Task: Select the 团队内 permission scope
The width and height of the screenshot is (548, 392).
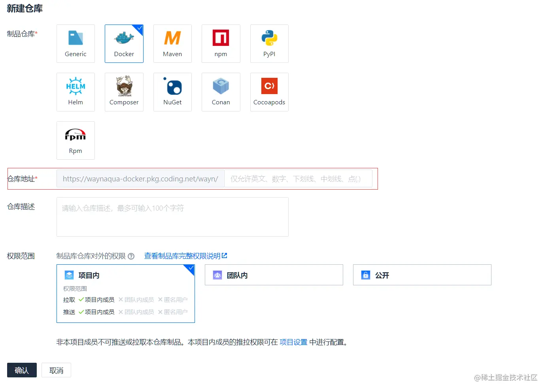Action: point(274,275)
